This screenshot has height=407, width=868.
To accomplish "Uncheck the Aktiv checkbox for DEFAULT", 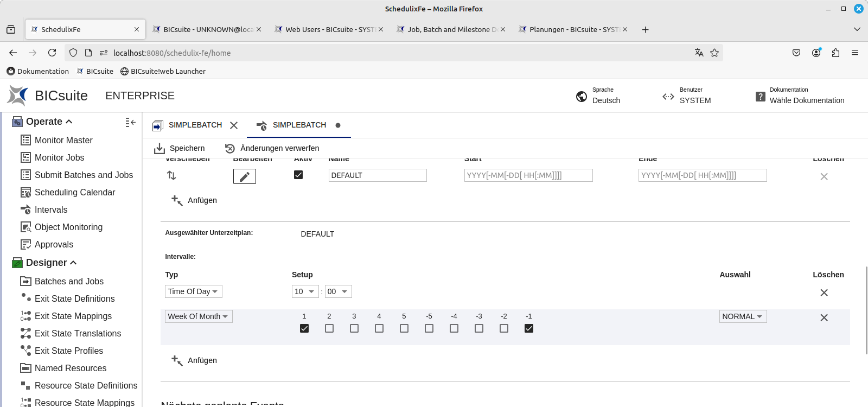I will pos(298,175).
